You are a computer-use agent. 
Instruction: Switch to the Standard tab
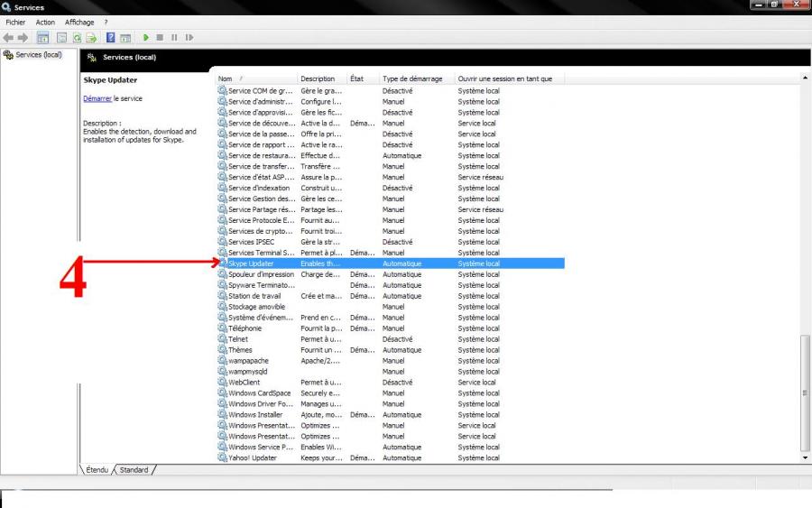coord(134,470)
